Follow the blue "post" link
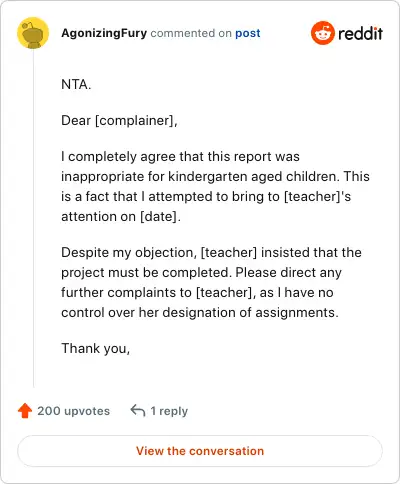Image resolution: width=400 pixels, height=484 pixels. [x=248, y=33]
